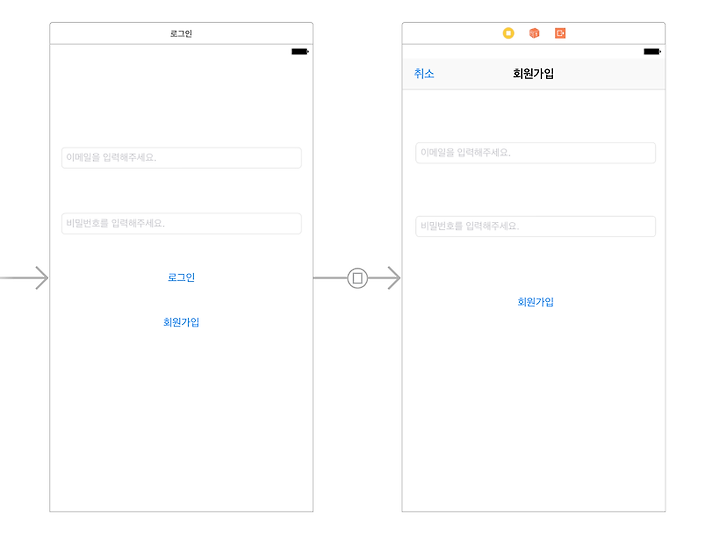Click the email field in the 로그인 scene
This screenshot has height=547, width=720.
click(181, 158)
